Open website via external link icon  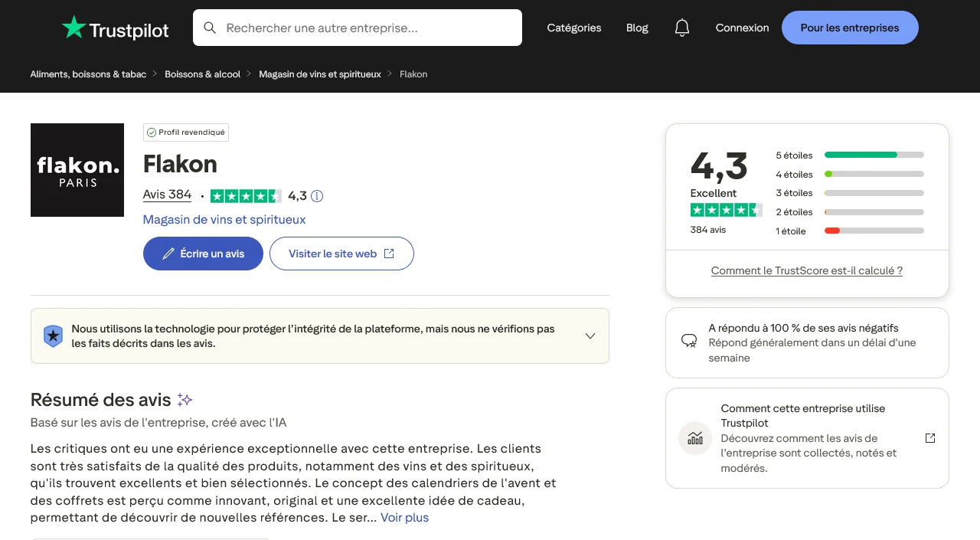tap(389, 253)
